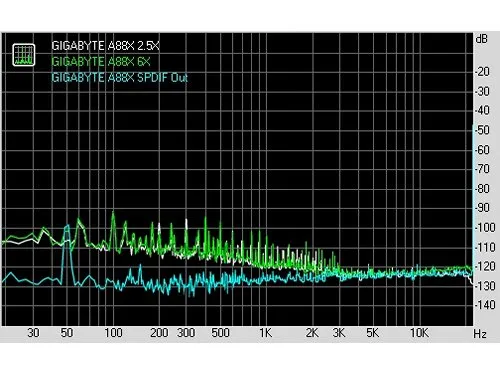Click the "-90" dB axis value
The width and height of the screenshot is (500, 375).
[x=482, y=208]
